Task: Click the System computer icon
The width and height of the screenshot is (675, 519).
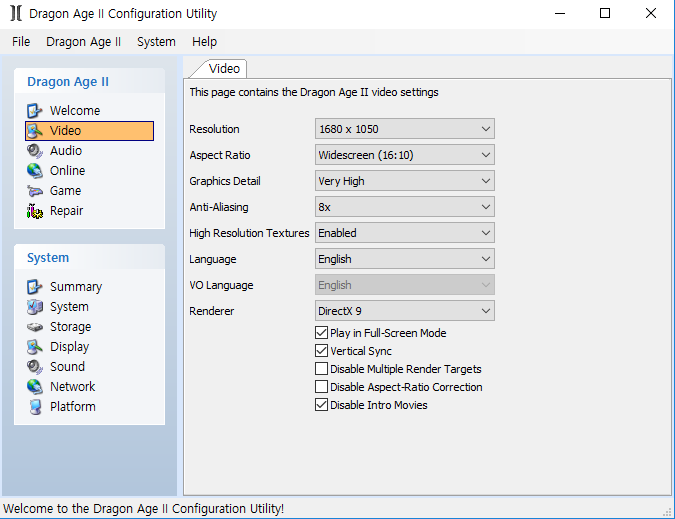Action: coord(34,307)
